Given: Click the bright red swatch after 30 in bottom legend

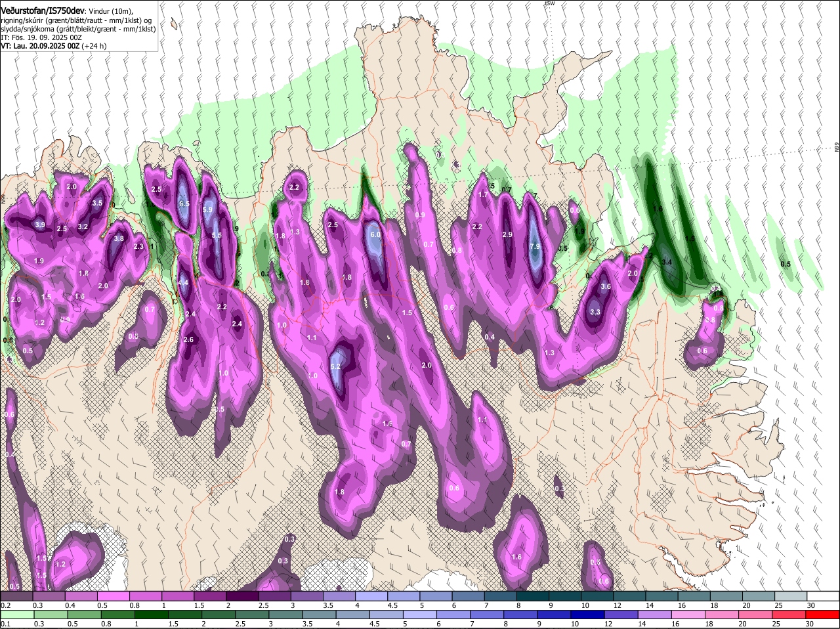Looking at the screenshot, I should pyautogui.click(x=824, y=615).
